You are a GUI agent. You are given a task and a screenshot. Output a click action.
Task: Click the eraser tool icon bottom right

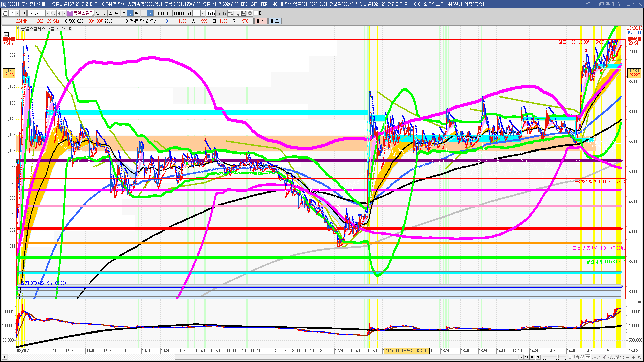[x=611, y=357]
